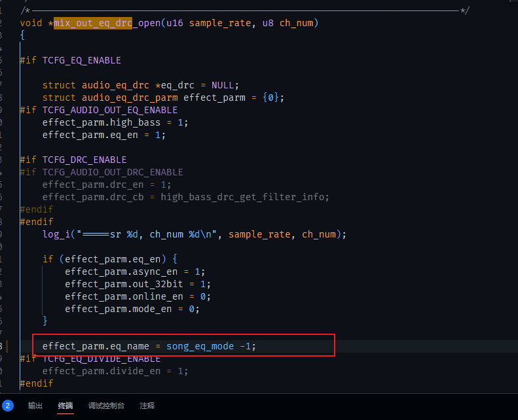Click '#if TCFG_AUDIO_OUT_EQ_ENABLE' directive
518x420 pixels.
coord(99,110)
